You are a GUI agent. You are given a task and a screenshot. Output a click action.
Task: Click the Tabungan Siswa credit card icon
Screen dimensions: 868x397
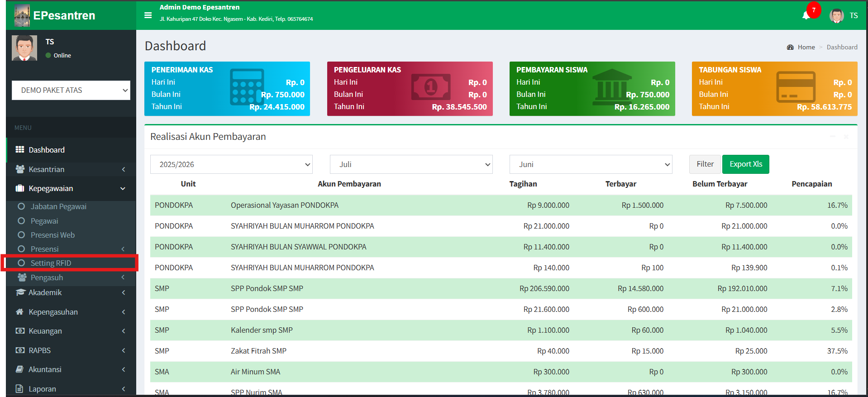pyautogui.click(x=796, y=86)
